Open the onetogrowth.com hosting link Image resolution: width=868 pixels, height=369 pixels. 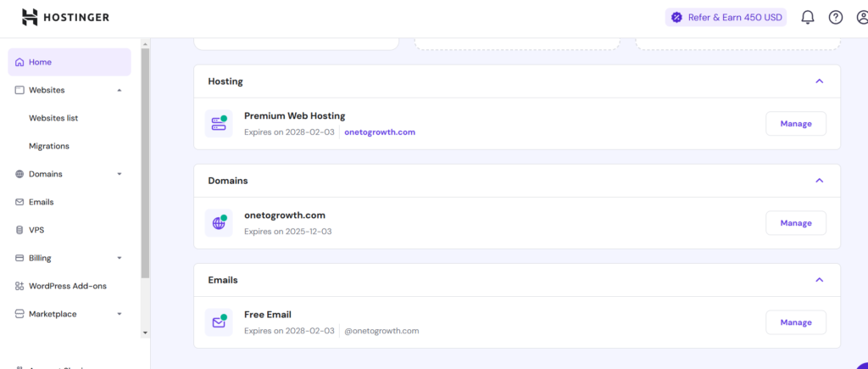pyautogui.click(x=380, y=132)
